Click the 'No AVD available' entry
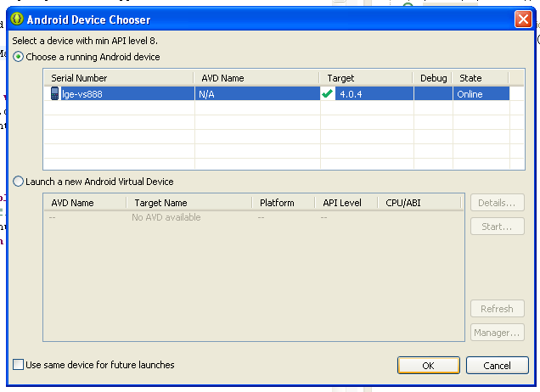 [x=166, y=217]
